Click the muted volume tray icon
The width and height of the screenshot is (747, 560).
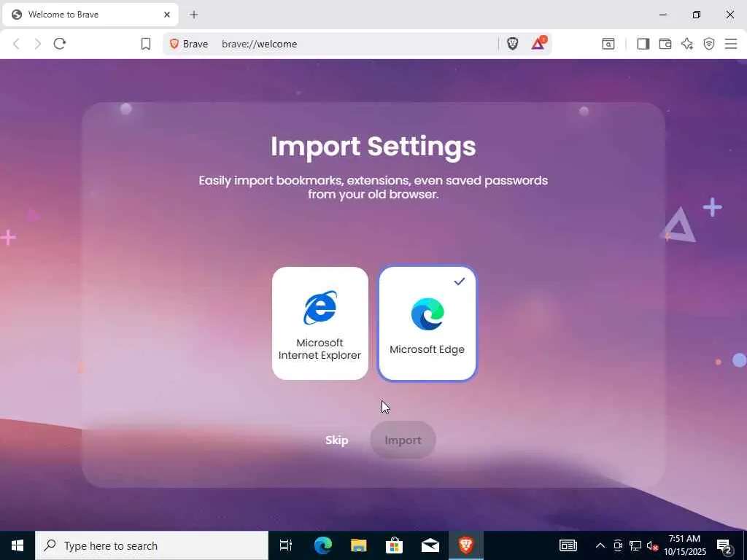point(652,545)
